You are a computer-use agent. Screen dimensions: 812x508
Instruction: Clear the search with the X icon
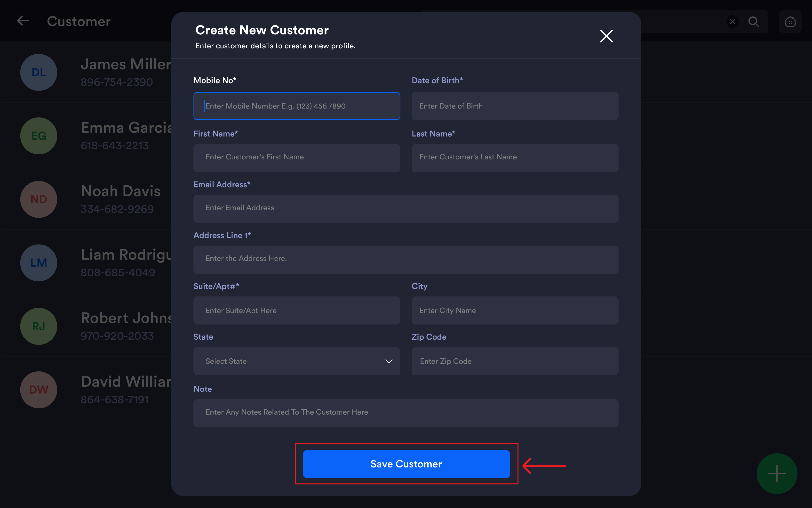pos(732,22)
